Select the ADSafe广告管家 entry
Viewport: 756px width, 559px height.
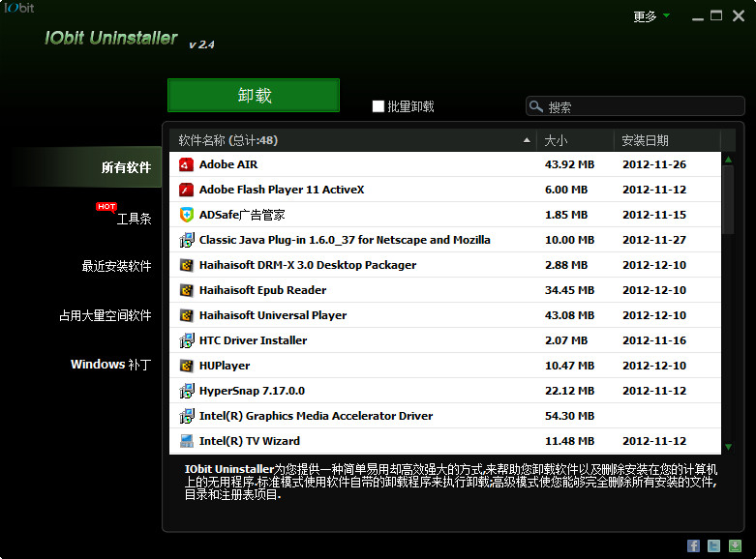coord(242,215)
